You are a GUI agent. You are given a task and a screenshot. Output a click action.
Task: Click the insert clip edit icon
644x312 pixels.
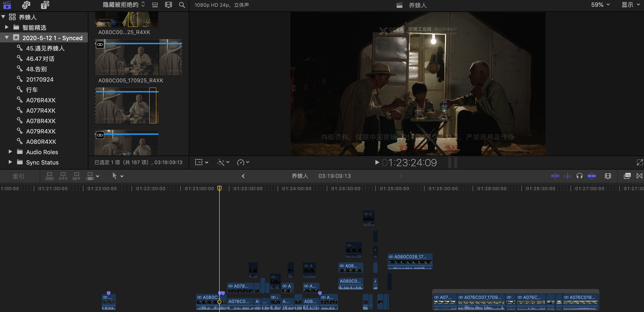point(63,176)
